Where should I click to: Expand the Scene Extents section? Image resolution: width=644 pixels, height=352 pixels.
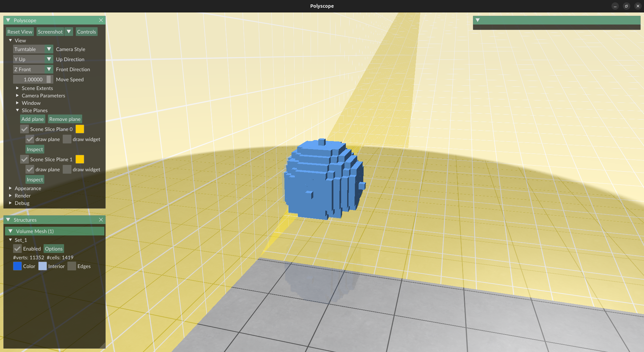point(17,88)
